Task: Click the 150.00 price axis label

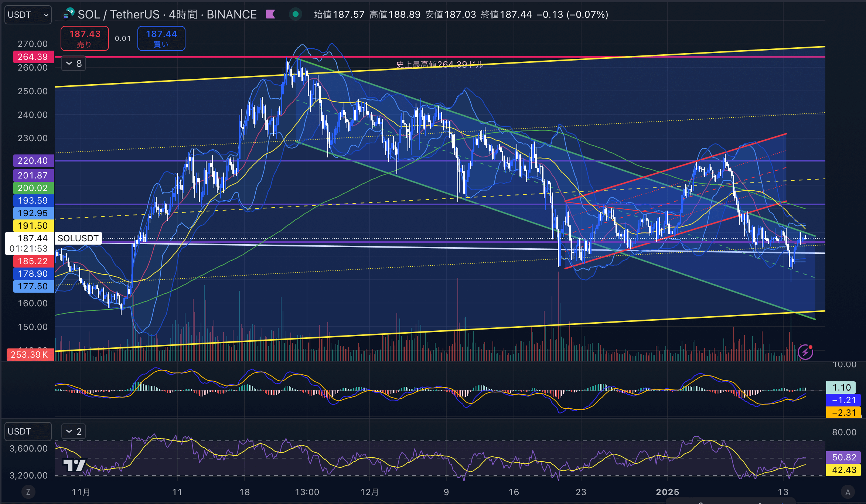Action: click(x=33, y=327)
